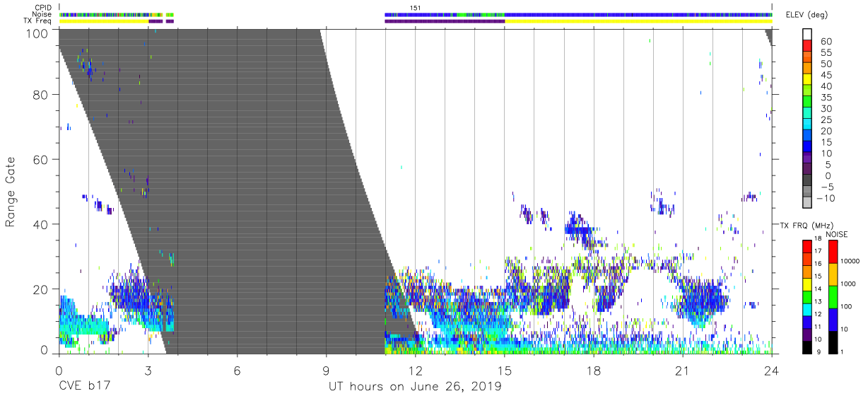The width and height of the screenshot is (868, 401).
Task: Click the CPID label at the top left
Action: click(43, 8)
